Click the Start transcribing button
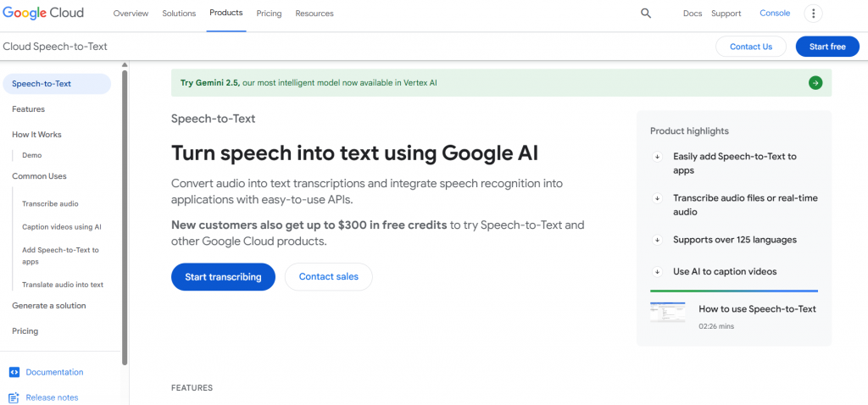This screenshot has width=868, height=405. pyautogui.click(x=223, y=277)
